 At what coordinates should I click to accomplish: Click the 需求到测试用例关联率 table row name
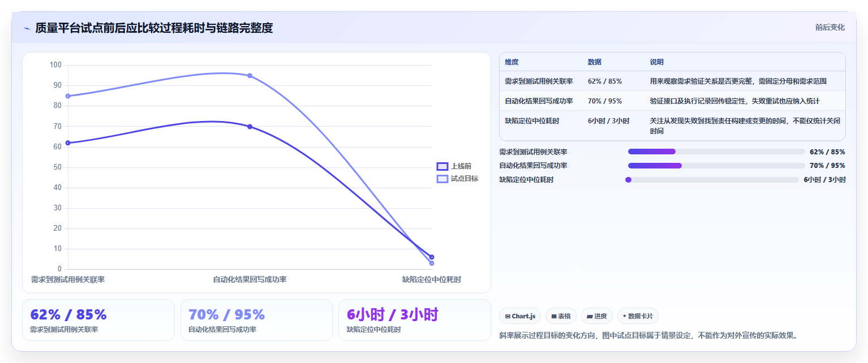pos(539,81)
